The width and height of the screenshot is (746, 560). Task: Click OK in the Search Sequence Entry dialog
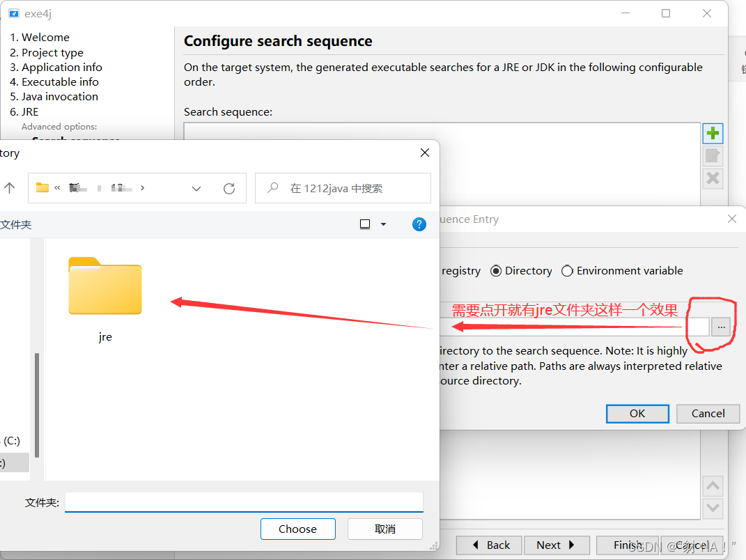(x=637, y=413)
